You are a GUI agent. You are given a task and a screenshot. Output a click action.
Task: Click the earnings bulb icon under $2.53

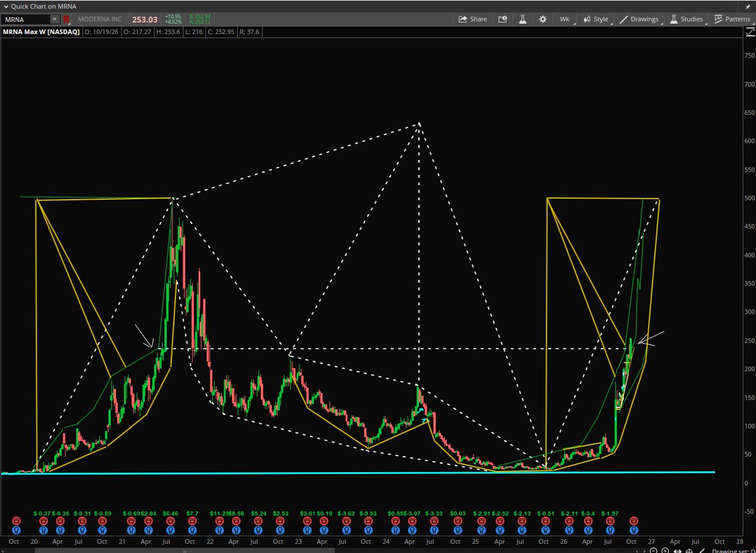[x=281, y=530]
